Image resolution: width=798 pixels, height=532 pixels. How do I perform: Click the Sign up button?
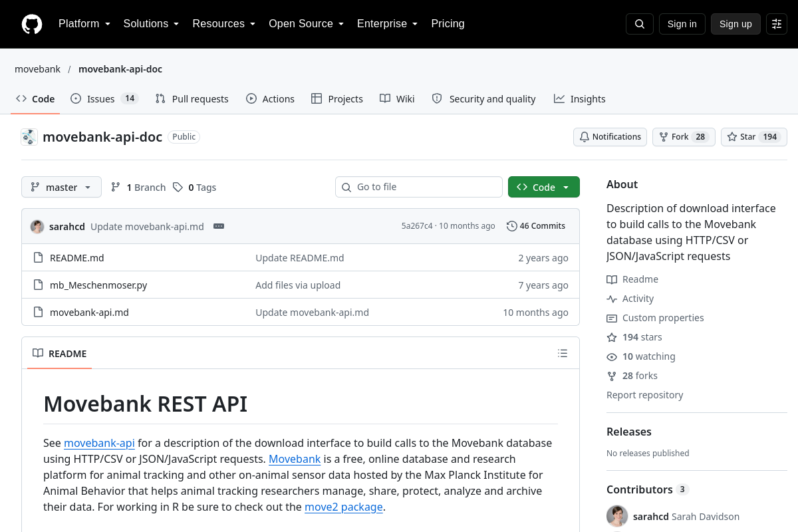pos(735,24)
